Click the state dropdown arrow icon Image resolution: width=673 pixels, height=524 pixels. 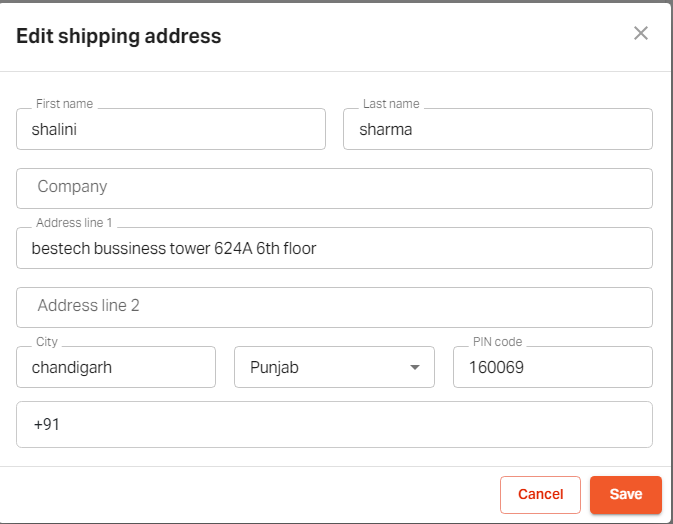click(415, 367)
